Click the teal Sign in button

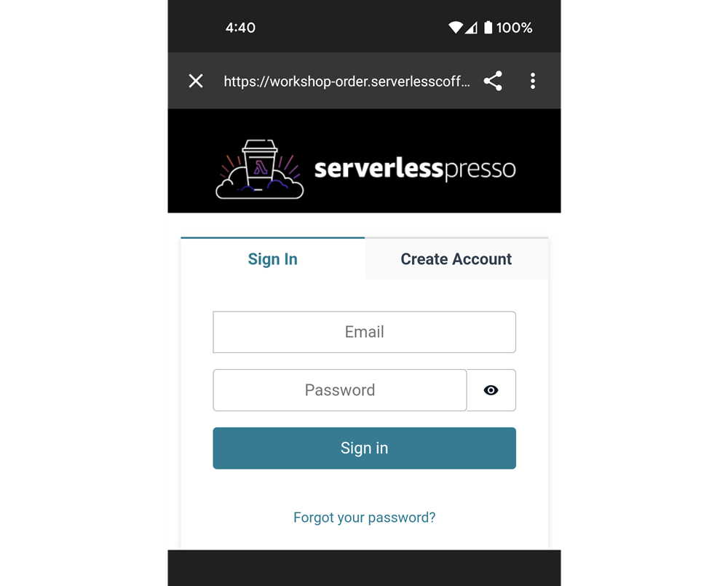[365, 448]
